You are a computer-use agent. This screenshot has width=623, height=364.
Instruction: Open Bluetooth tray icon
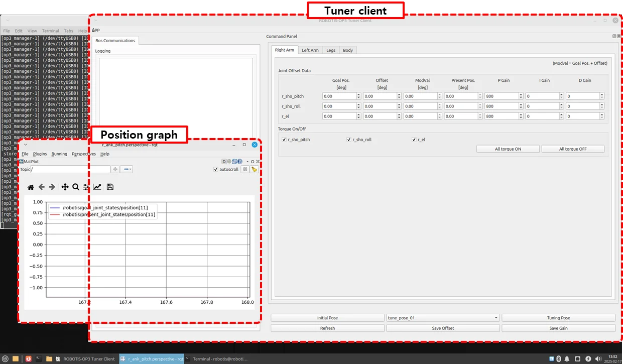pyautogui.click(x=558, y=359)
